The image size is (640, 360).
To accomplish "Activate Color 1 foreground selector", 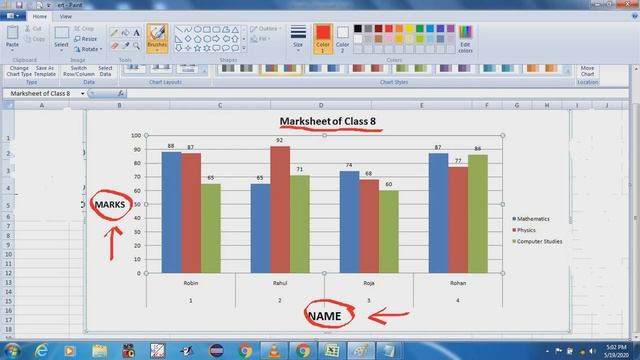I will click(x=322, y=39).
